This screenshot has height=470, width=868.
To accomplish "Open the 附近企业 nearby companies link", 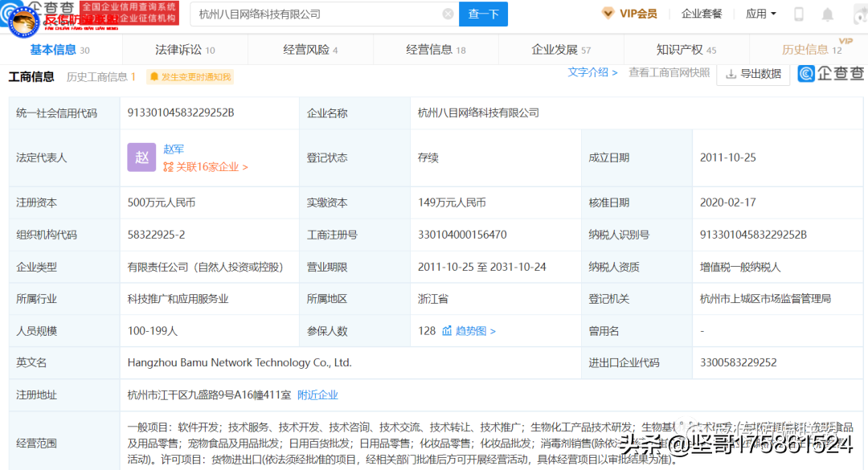I will (x=317, y=394).
